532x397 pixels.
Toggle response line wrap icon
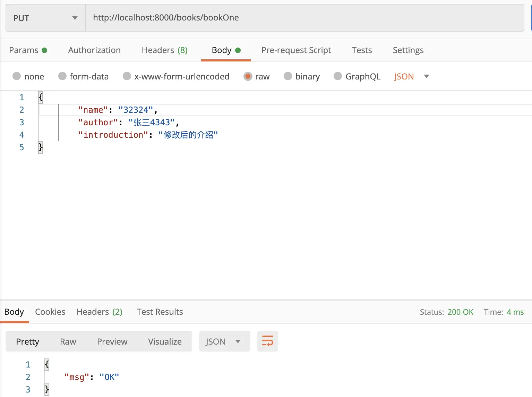[x=267, y=341]
